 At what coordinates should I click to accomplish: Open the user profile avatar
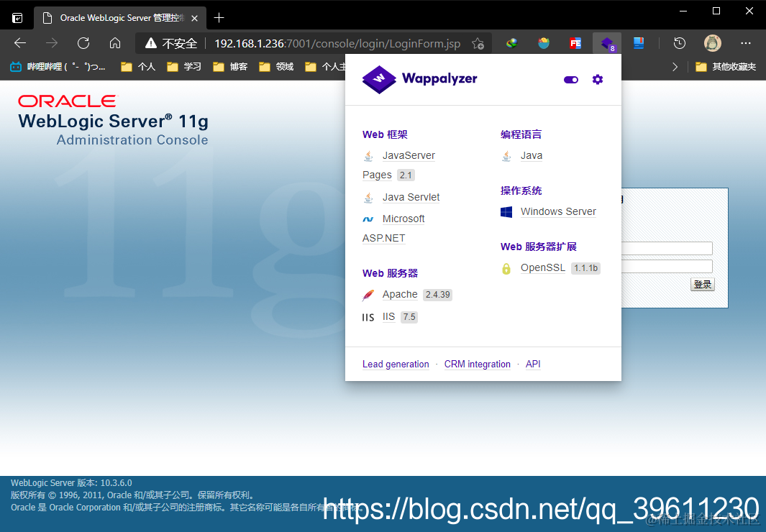[x=713, y=43]
